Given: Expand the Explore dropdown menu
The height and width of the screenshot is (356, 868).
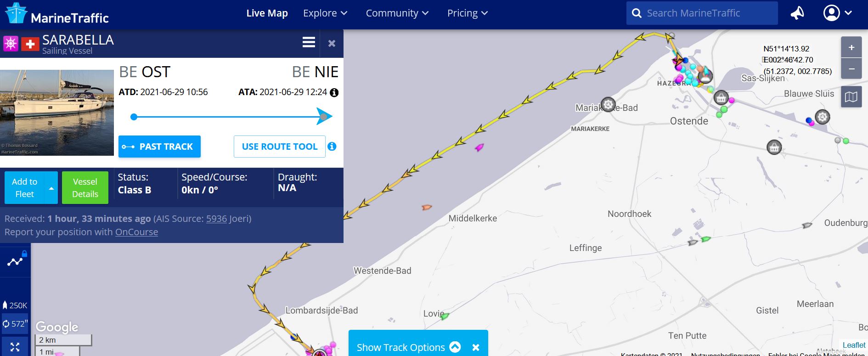Looking at the screenshot, I should click(325, 13).
